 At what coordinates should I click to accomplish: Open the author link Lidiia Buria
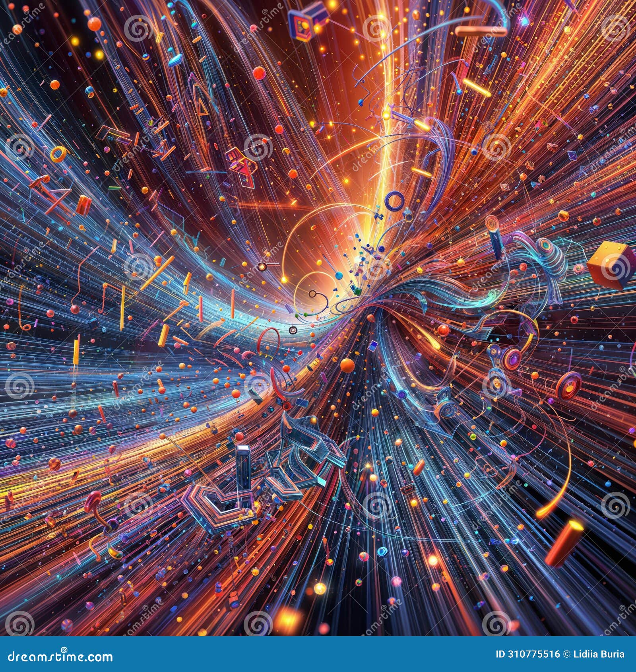coord(599,654)
